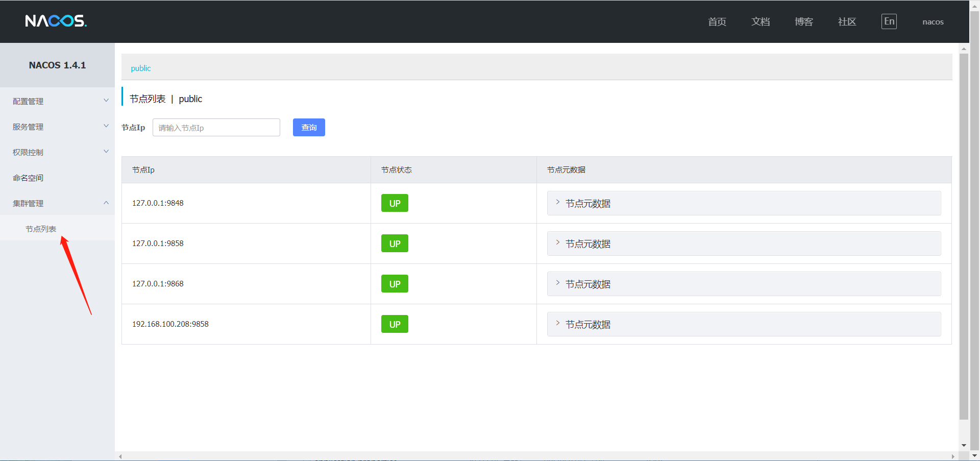
Task: Click the inner scrollbar down arrow
Action: tap(964, 446)
